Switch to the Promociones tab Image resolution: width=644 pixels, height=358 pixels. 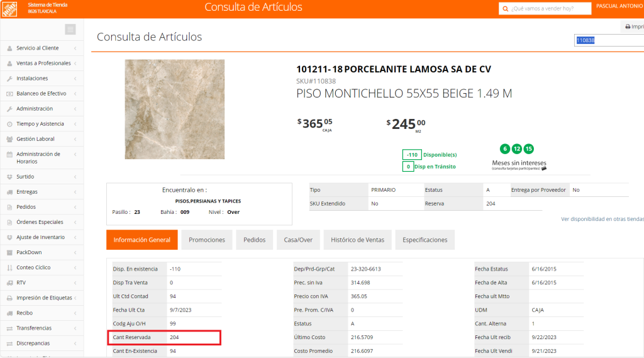(206, 240)
